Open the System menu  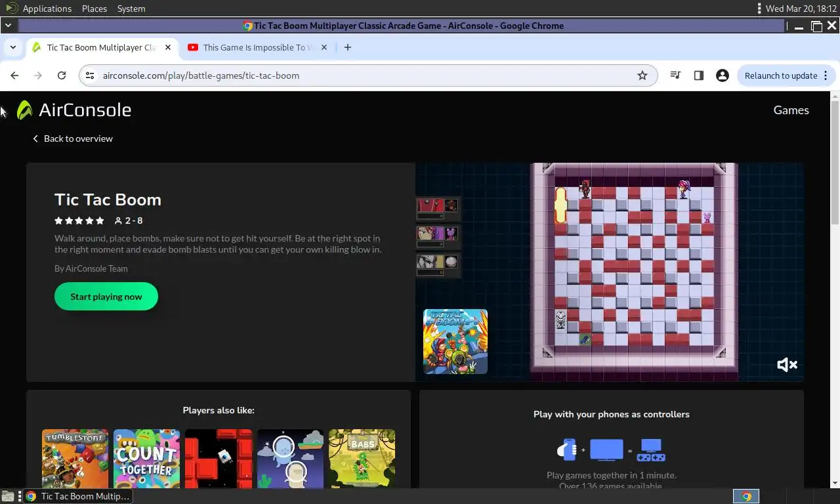point(131,9)
